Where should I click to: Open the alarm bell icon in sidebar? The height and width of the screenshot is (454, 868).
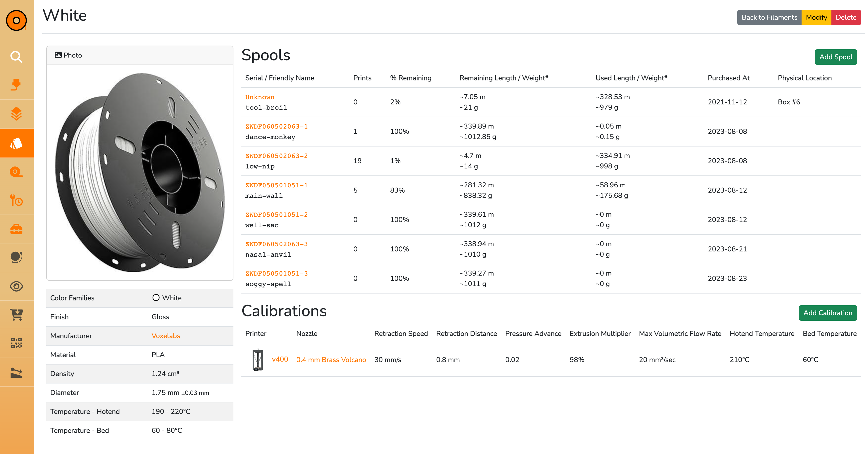[x=16, y=258]
